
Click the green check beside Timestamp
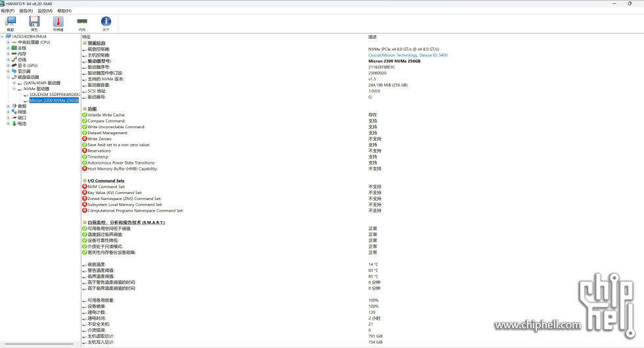click(85, 157)
